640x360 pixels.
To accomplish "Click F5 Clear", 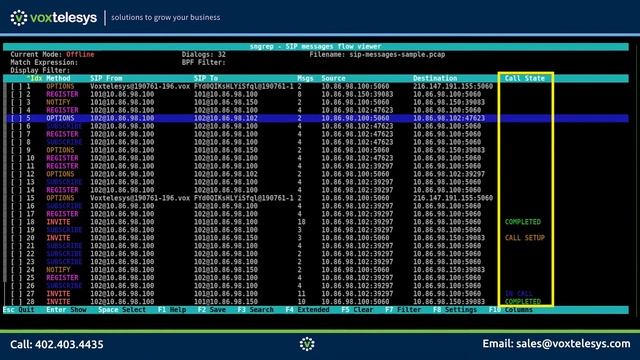I will coord(357,310).
